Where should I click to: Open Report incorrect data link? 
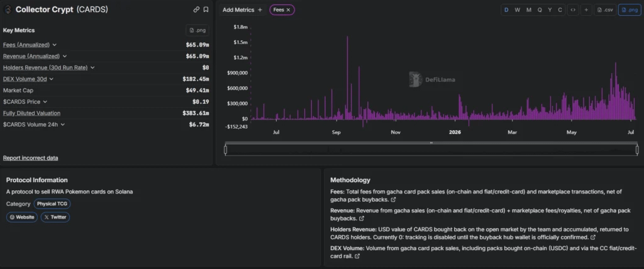tap(30, 158)
